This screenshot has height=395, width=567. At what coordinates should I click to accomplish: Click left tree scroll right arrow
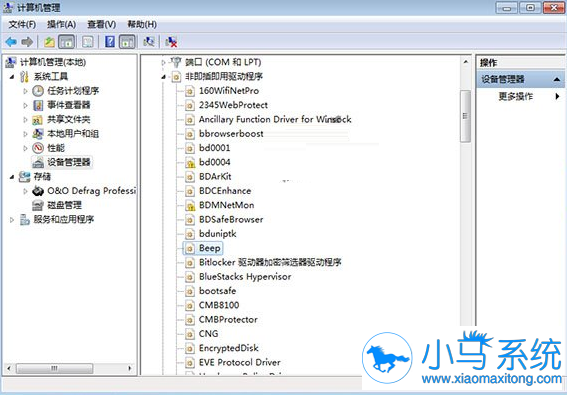pos(130,369)
